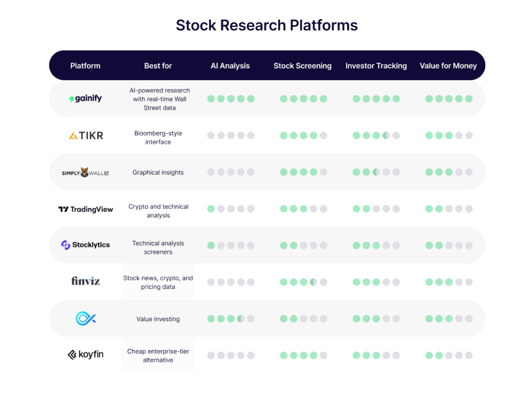Image resolution: width=532 pixels, height=397 pixels.
Task: Click TIKR's Value for Money rating dots
Action: [x=449, y=136]
